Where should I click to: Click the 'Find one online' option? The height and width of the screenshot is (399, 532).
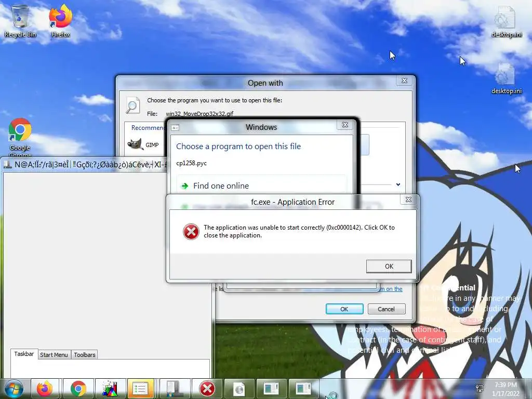[x=262, y=185]
